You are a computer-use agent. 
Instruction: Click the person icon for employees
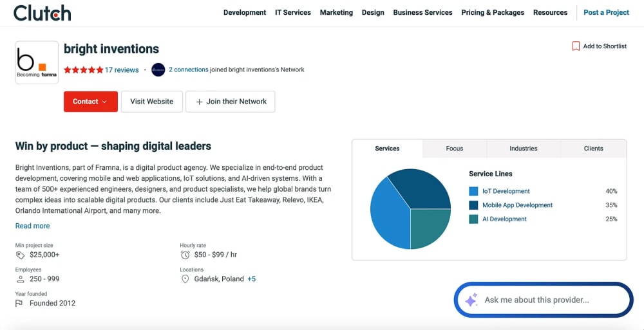[20, 279]
